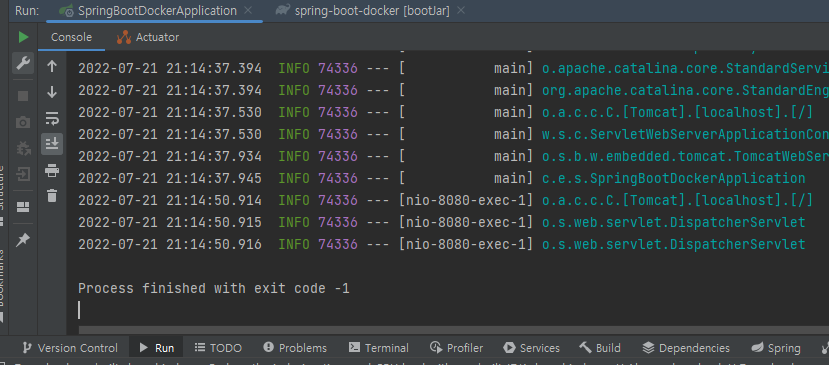Open the Run tool window button
Viewport: 829px width, 365px height.
pyautogui.click(x=156, y=348)
